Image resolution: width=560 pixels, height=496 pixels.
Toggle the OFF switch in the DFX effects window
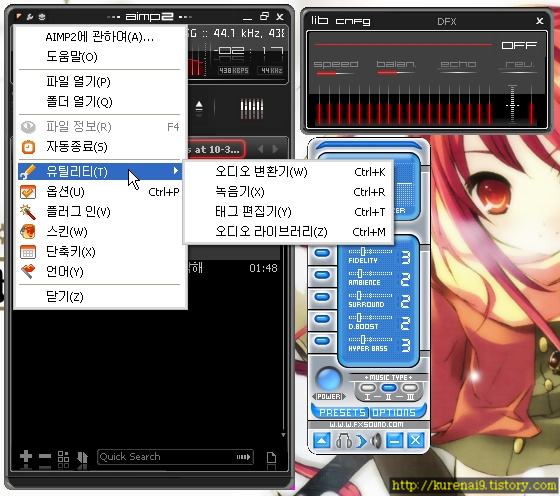pos(519,45)
